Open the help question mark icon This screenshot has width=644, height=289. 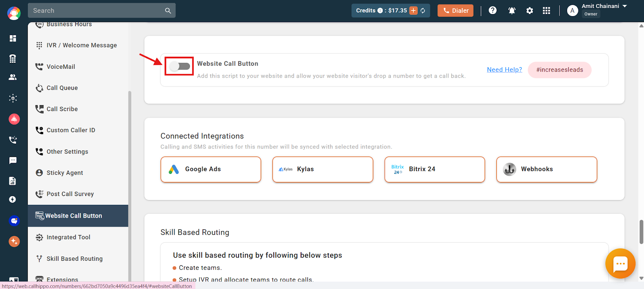coord(493,10)
